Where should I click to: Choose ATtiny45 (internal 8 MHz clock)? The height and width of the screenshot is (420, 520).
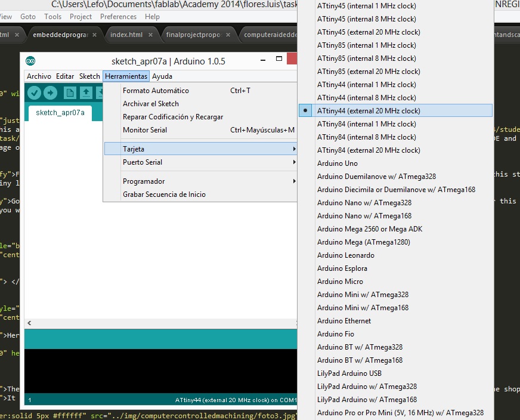pos(395,19)
